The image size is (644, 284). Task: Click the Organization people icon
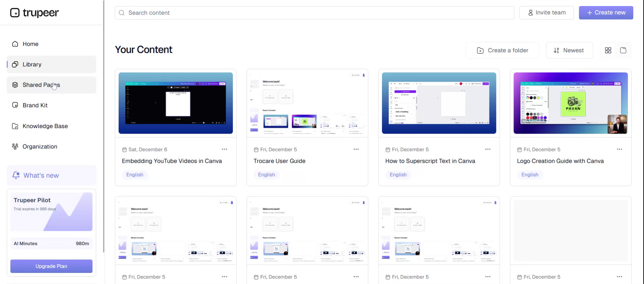click(x=15, y=147)
